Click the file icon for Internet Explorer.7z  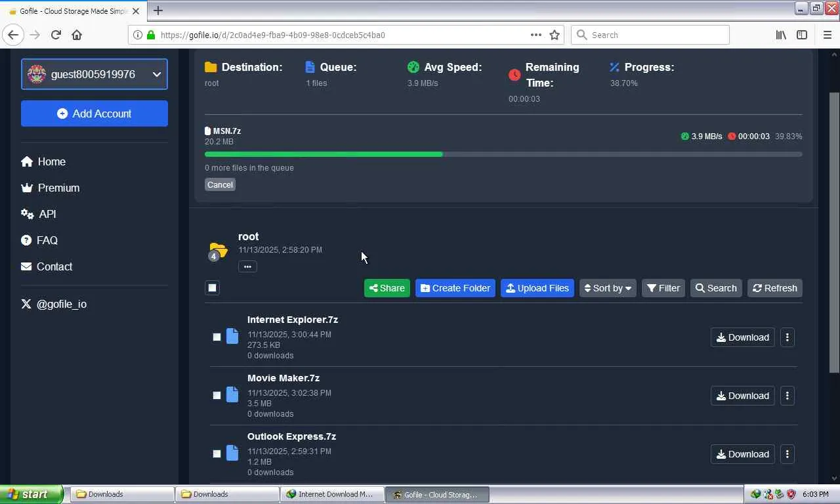tap(232, 337)
